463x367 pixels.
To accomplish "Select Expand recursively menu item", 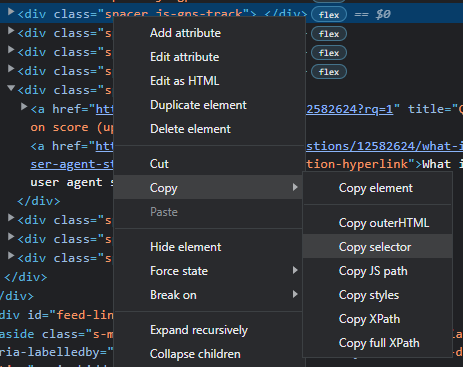I will pos(208,330).
